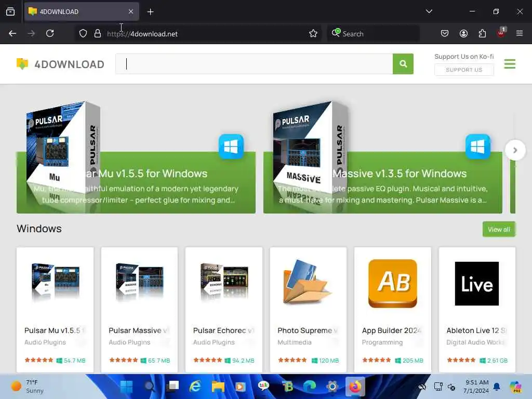Click Ableton Live 12 card title
The height and width of the screenshot is (399, 532).
[476, 330]
